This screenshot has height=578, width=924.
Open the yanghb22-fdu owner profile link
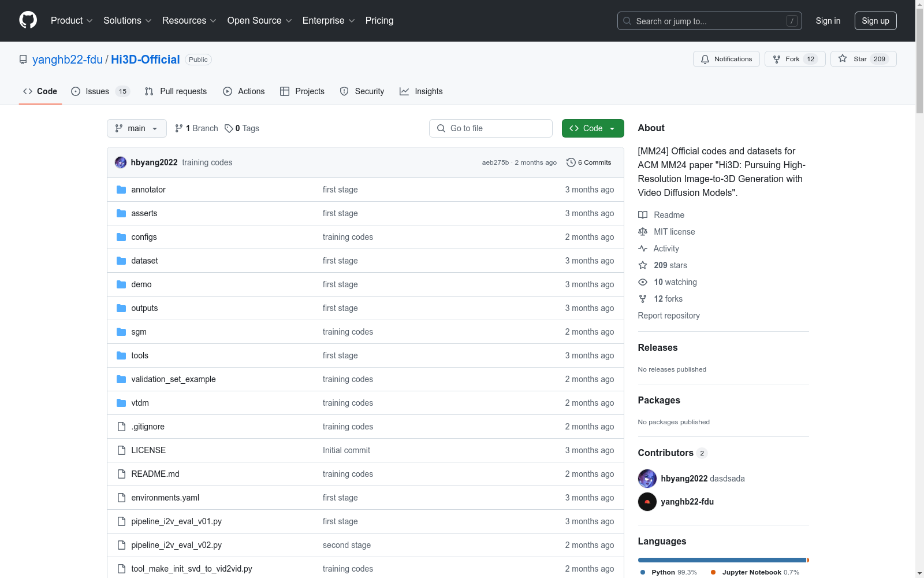[x=68, y=60]
